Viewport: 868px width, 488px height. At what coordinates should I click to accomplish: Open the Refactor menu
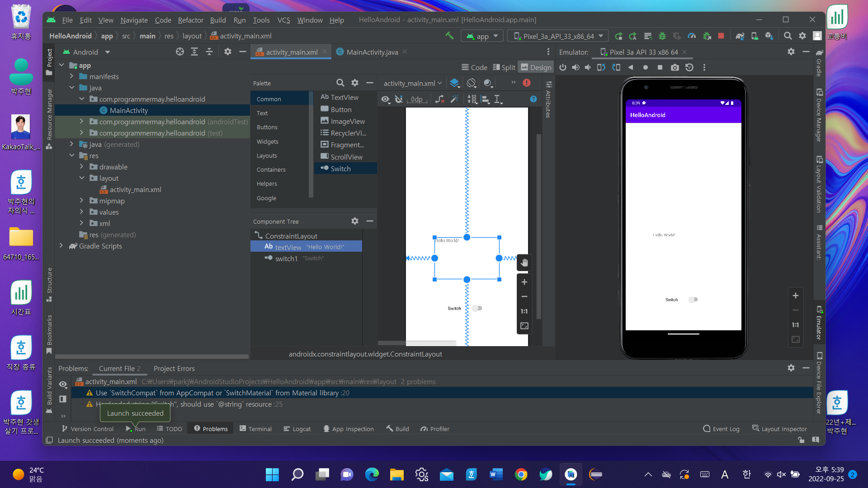pos(190,20)
